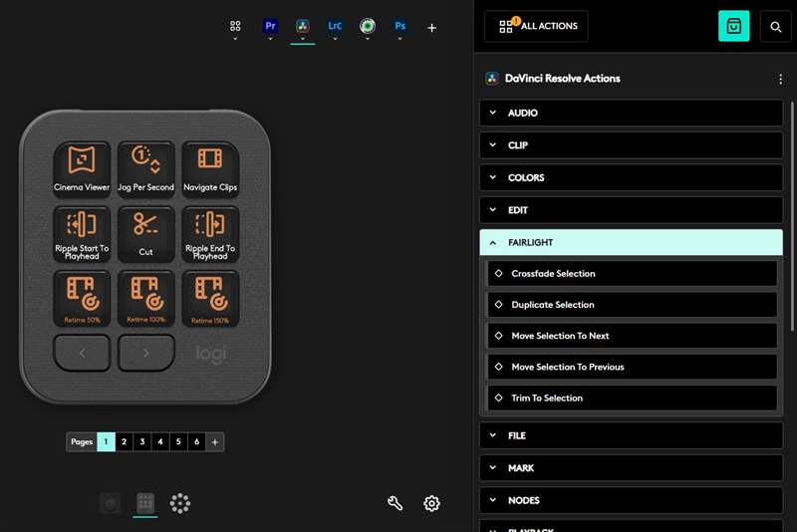Switch to the dial device view icon

pyautogui.click(x=180, y=503)
